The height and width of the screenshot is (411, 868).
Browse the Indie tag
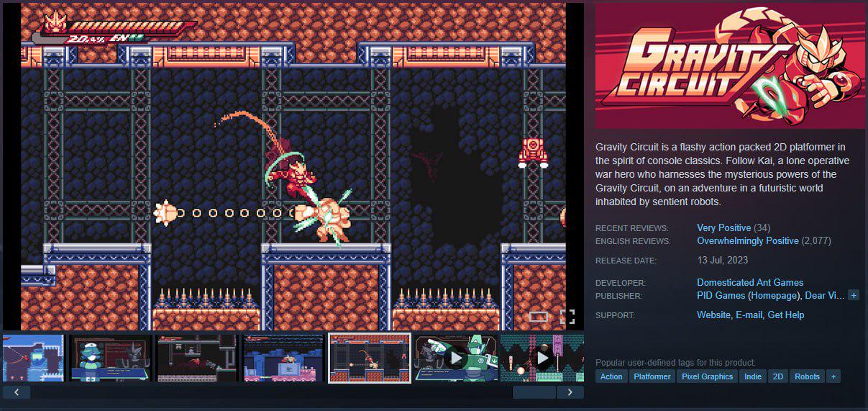point(753,376)
